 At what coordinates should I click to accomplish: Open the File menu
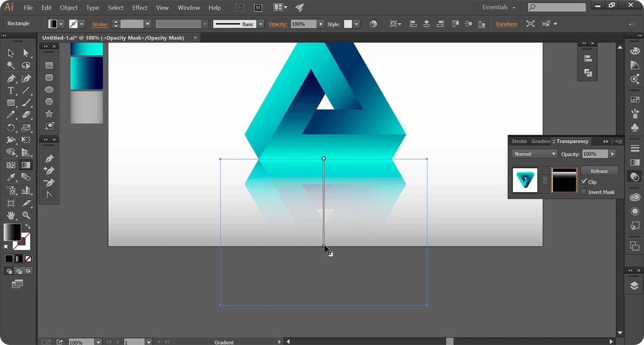(28, 7)
